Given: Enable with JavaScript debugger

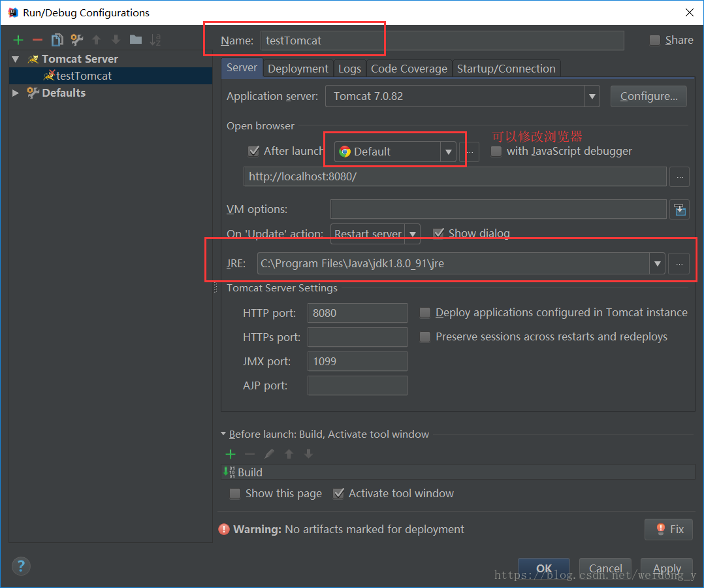Looking at the screenshot, I should pyautogui.click(x=496, y=152).
